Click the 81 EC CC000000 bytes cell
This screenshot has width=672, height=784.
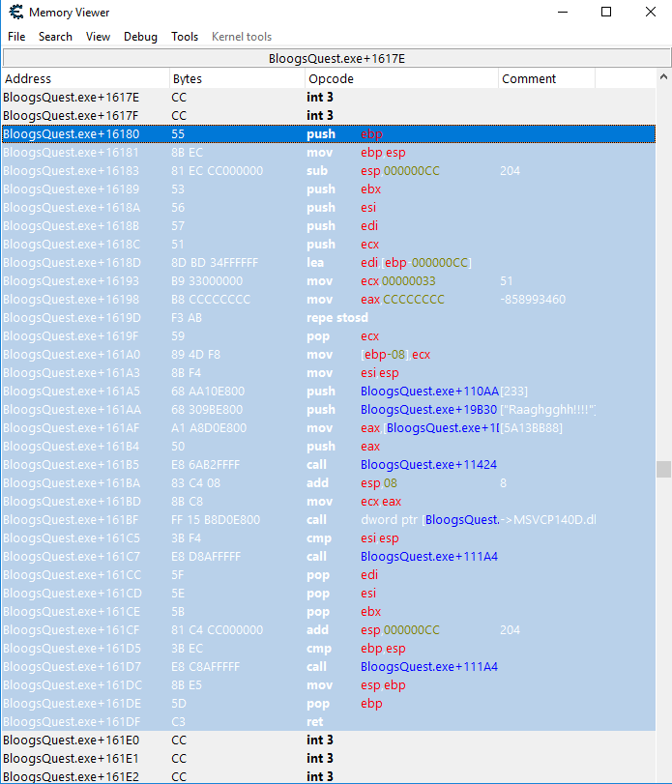(x=217, y=170)
